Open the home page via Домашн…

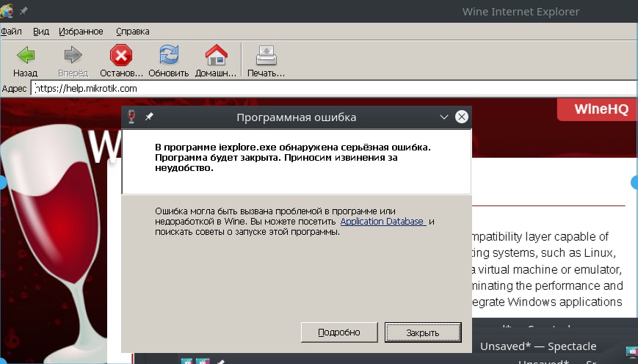point(216,60)
